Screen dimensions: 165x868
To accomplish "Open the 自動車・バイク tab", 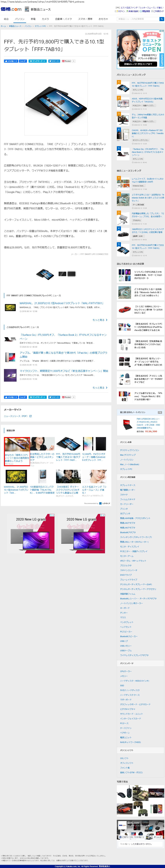I will [x=64, y=19].
